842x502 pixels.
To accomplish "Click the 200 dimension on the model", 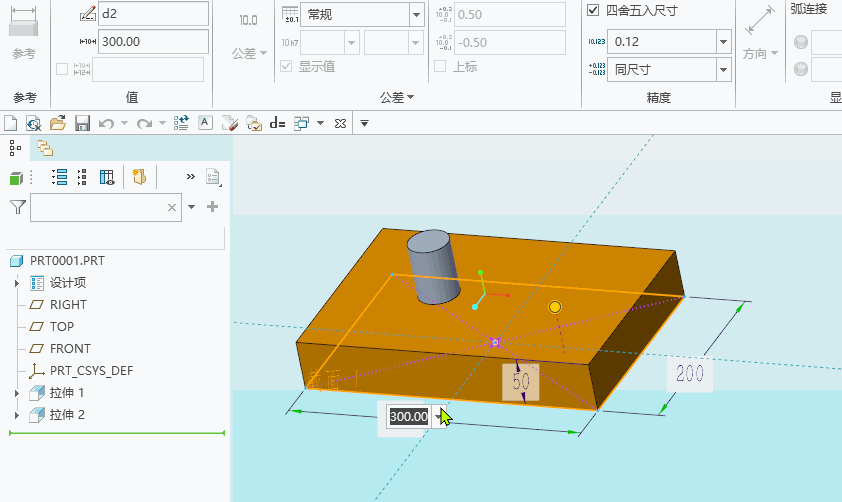I will [689, 373].
